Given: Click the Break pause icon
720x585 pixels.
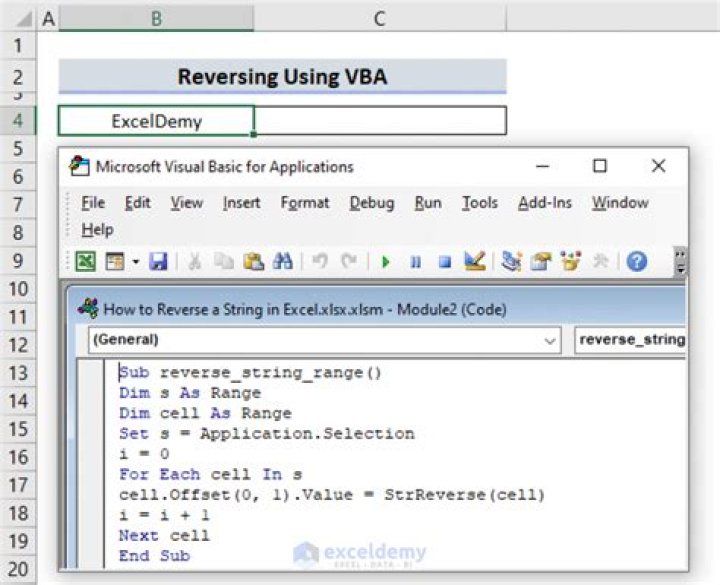Looking at the screenshot, I should (416, 262).
